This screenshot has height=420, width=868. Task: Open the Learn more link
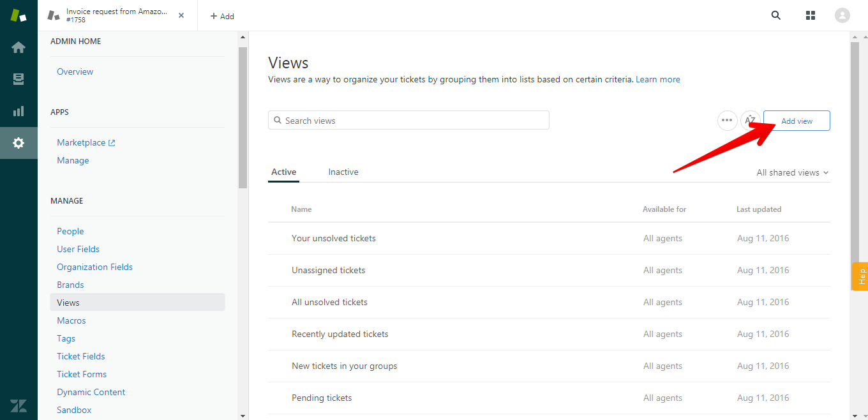pyautogui.click(x=657, y=80)
